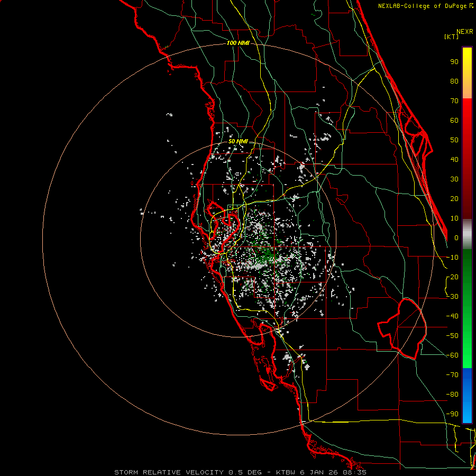This screenshot has height=476, width=476.
Task: Select the -10 value on the velocity scale
Action: 452,258
